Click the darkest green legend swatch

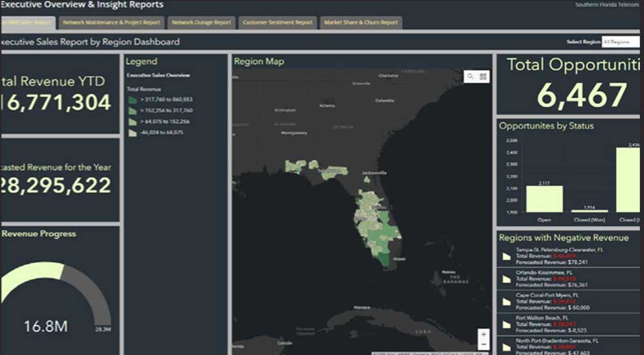tap(133, 100)
